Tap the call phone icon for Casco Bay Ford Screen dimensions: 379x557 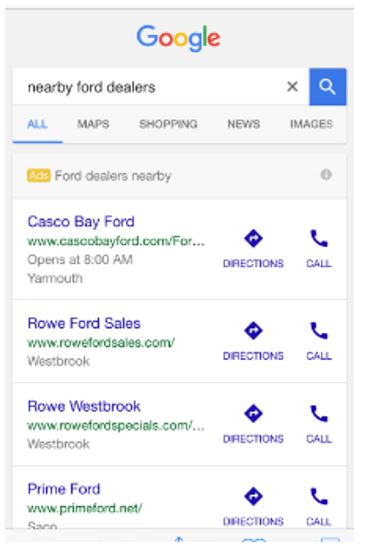click(319, 238)
